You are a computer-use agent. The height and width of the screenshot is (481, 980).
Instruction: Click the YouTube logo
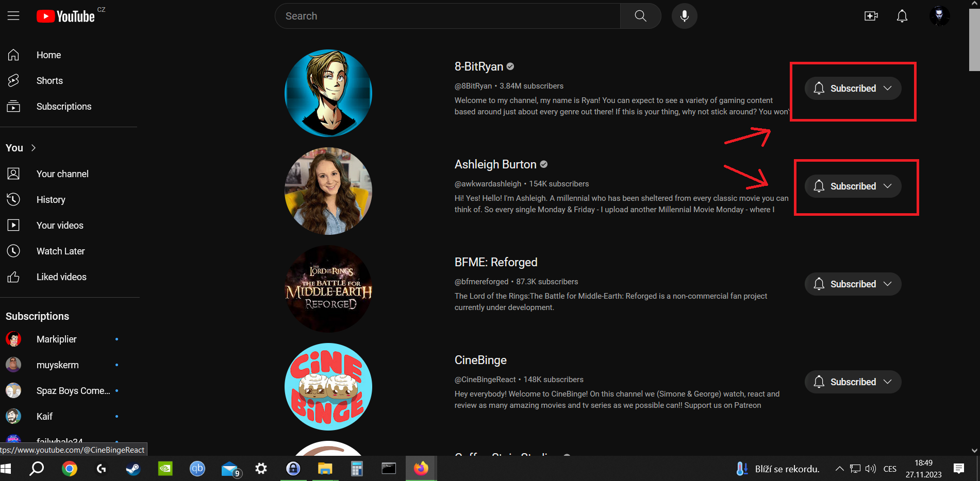pyautogui.click(x=65, y=16)
